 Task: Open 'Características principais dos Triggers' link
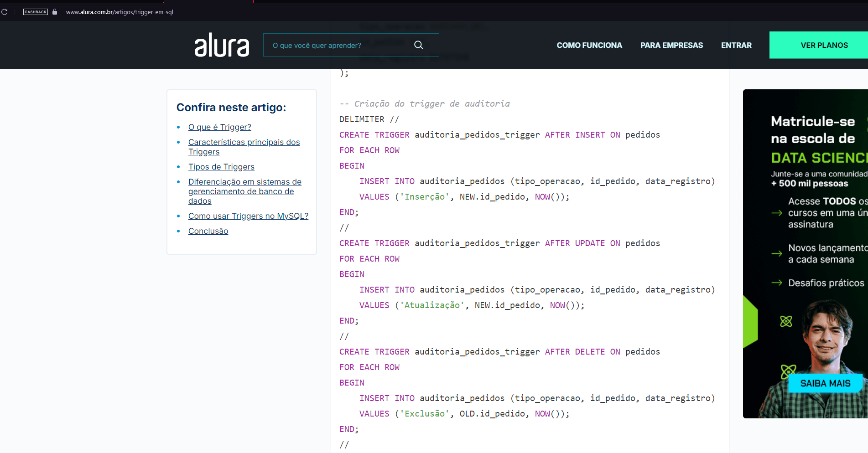244,147
